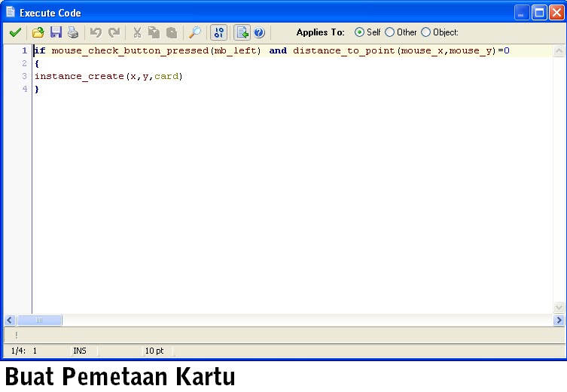Click line number 3 in the gutter
This screenshot has height=392, width=567.
coord(24,76)
